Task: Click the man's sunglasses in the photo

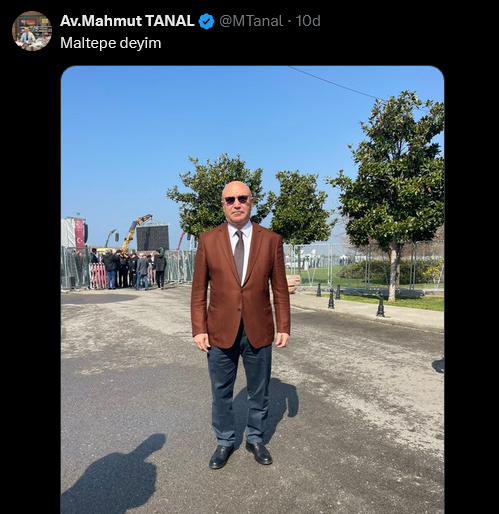Action: click(236, 199)
